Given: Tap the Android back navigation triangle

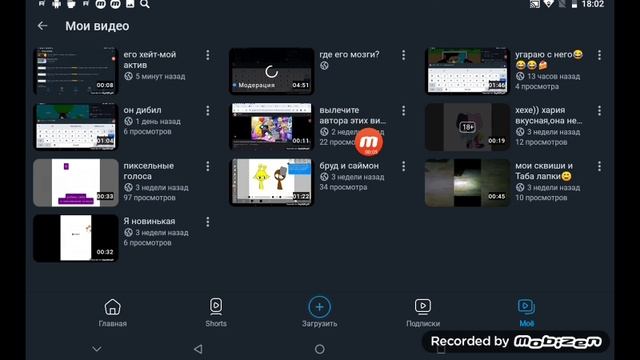Looking at the screenshot, I should pyautogui.click(x=198, y=349).
